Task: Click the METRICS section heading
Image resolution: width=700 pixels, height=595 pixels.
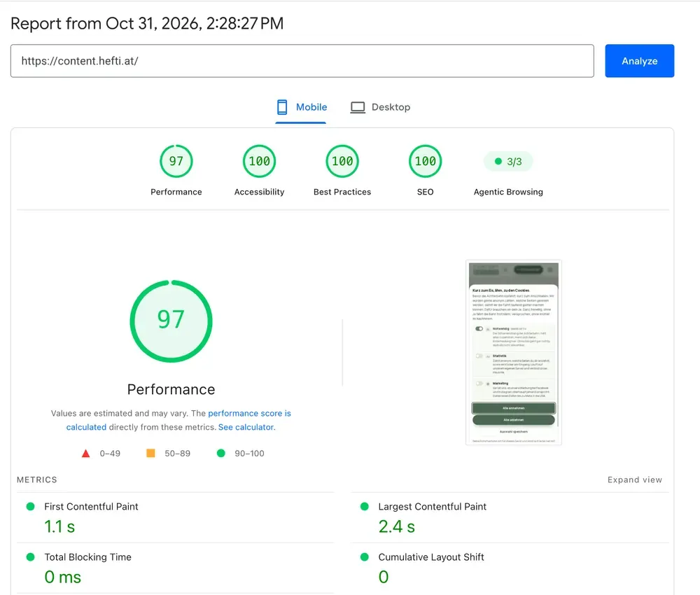Action: pyautogui.click(x=37, y=479)
